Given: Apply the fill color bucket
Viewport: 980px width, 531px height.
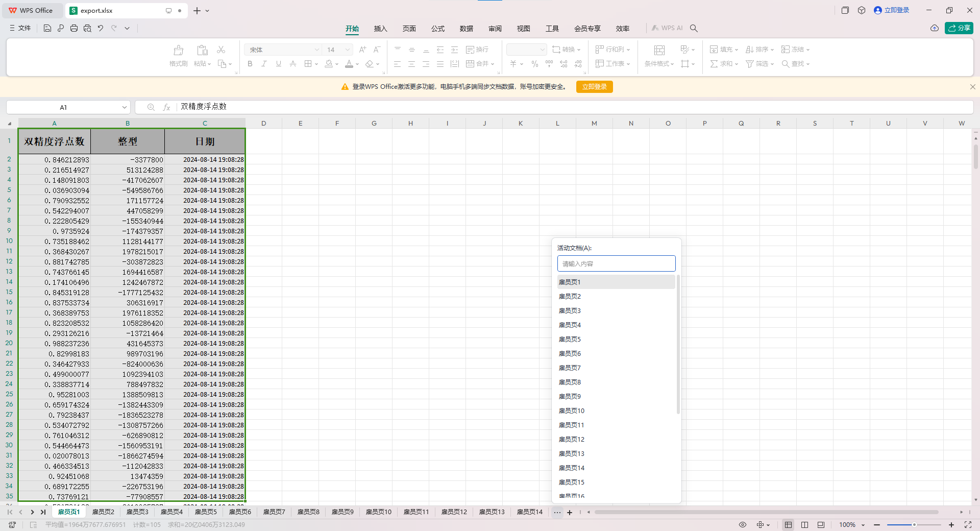Looking at the screenshot, I should point(329,64).
